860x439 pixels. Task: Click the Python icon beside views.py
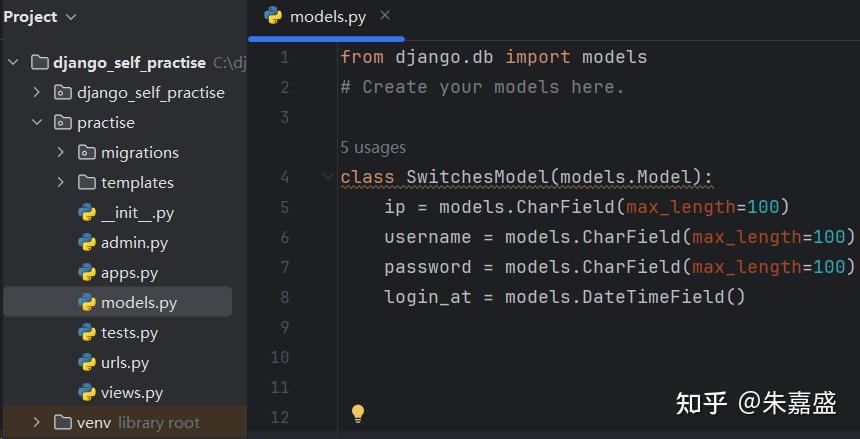pos(87,392)
